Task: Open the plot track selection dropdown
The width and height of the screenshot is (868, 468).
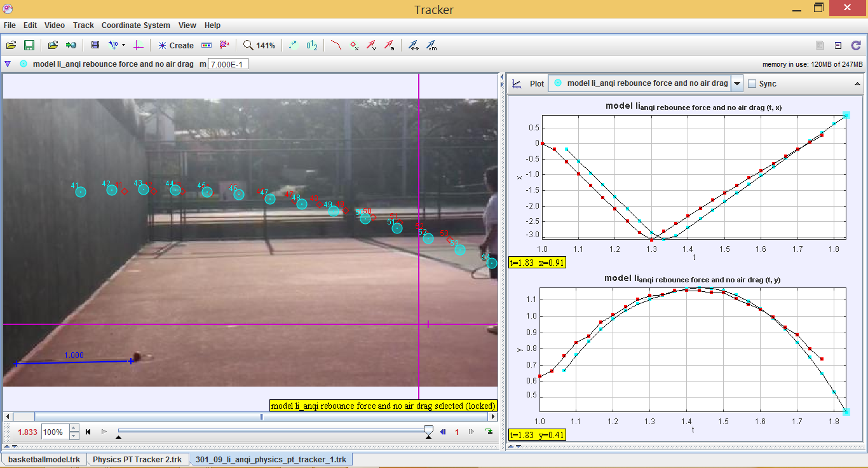Action: pyautogui.click(x=736, y=83)
